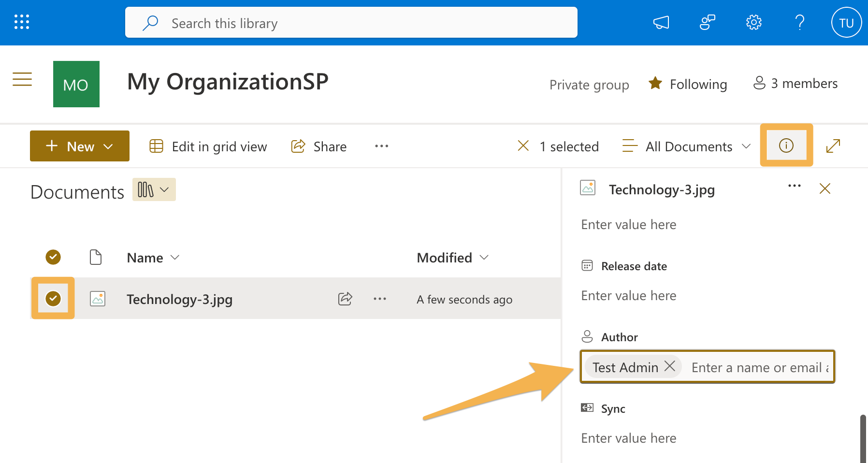Expand library to full screen view
The width and height of the screenshot is (868, 463).
pos(833,145)
